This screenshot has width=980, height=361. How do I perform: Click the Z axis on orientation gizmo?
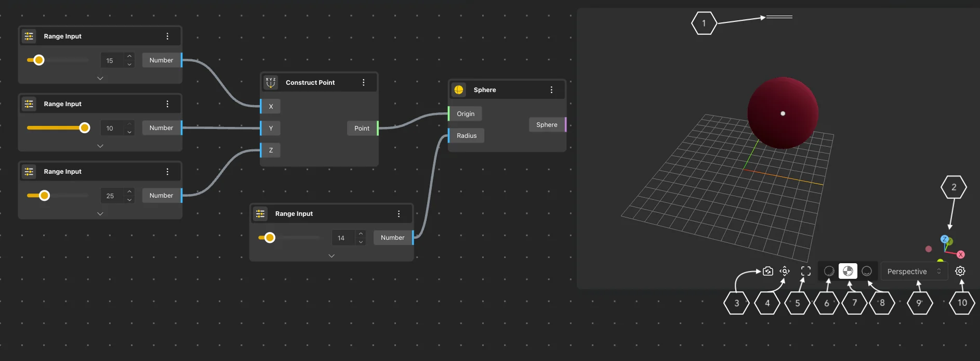point(944,239)
